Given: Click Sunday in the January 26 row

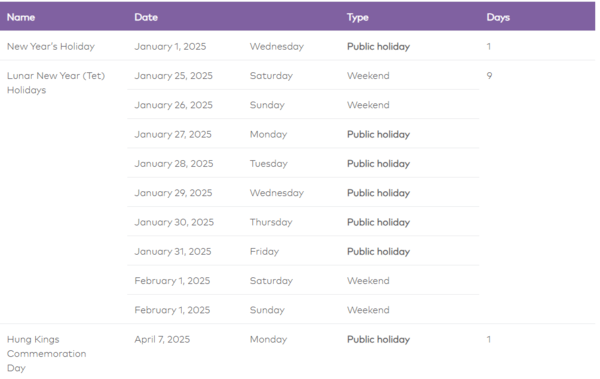Looking at the screenshot, I should [267, 105].
